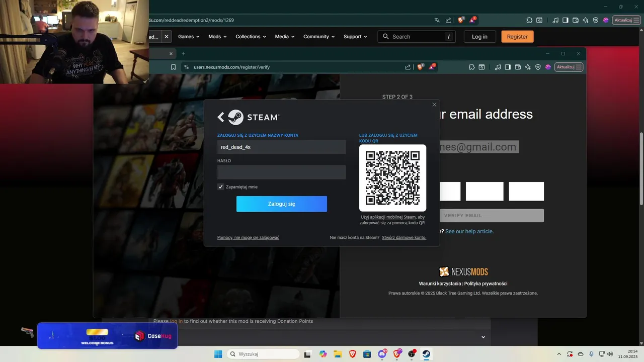
Task: Show hidden system tray icons
Action: pos(559,354)
